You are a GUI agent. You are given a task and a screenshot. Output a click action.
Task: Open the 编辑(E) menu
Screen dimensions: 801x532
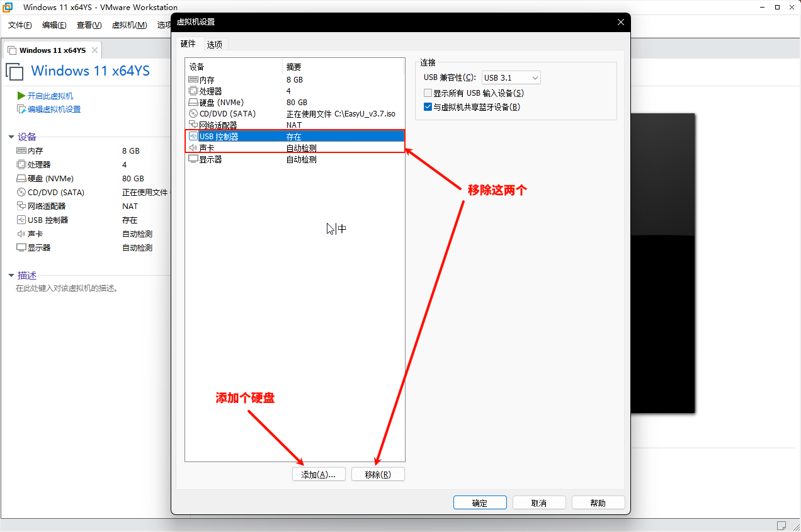[54, 25]
